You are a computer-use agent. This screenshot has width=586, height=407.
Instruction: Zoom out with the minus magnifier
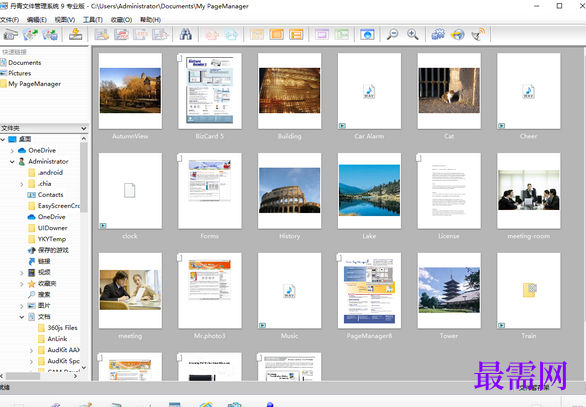pyautogui.click(x=392, y=35)
